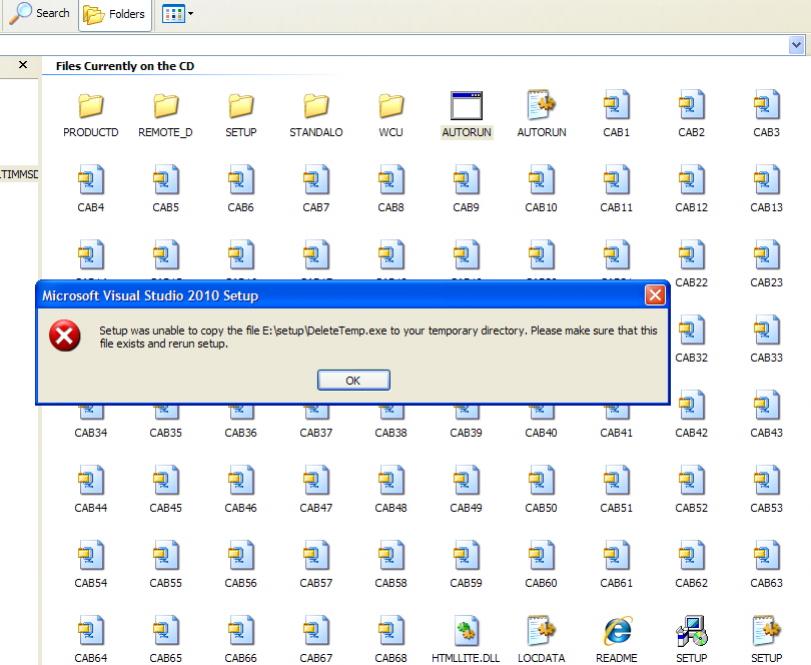Close the left side pane
The width and height of the screenshot is (811, 665).
(23, 65)
